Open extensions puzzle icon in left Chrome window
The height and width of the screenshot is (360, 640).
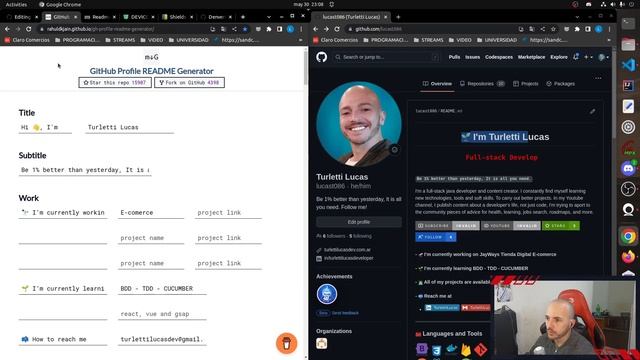click(269, 29)
